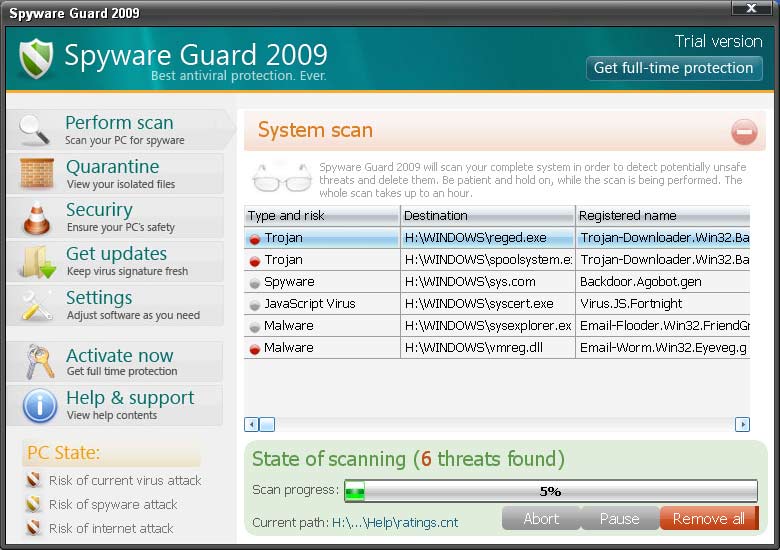Click the glasses icon beside scan description
The image size is (780, 550).
282,178
